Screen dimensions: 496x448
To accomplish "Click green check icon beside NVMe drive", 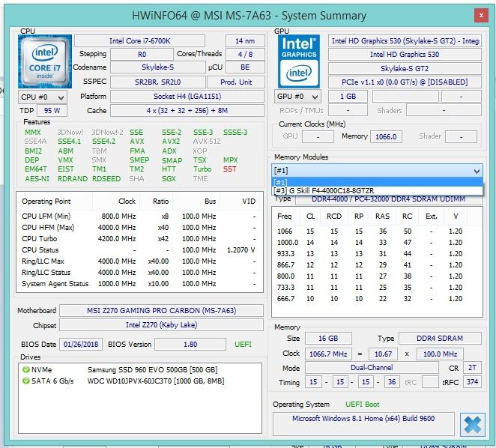I will [x=26, y=369].
